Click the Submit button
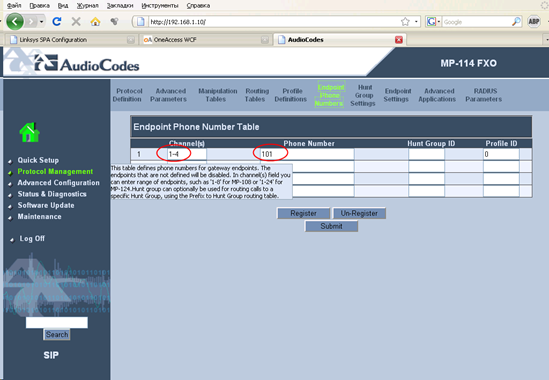This screenshot has width=549, height=380. pos(331,226)
